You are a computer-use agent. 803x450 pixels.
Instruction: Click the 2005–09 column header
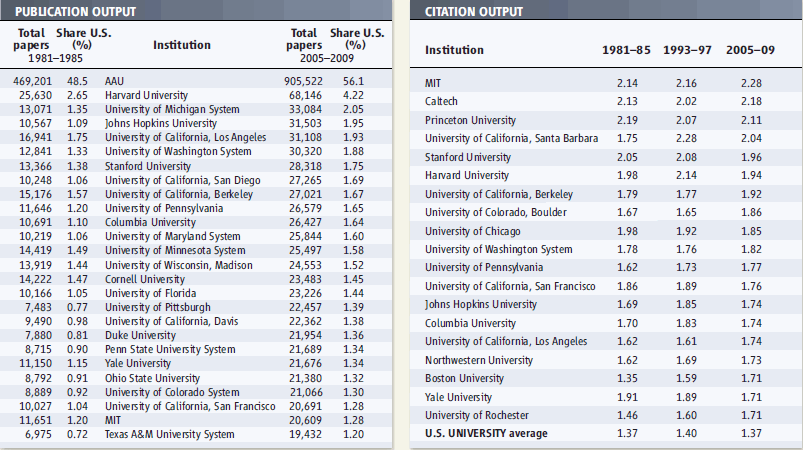tap(750, 50)
